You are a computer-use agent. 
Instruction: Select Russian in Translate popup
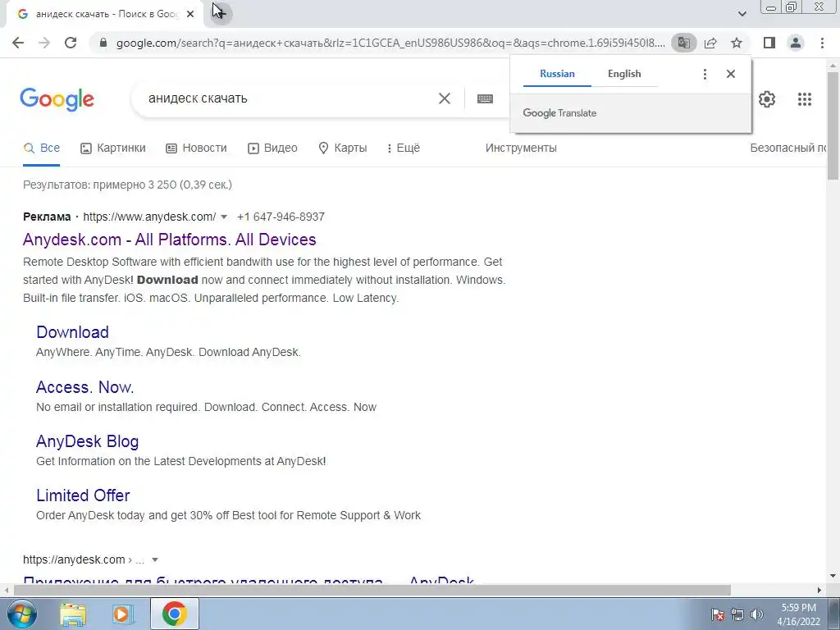pos(557,74)
